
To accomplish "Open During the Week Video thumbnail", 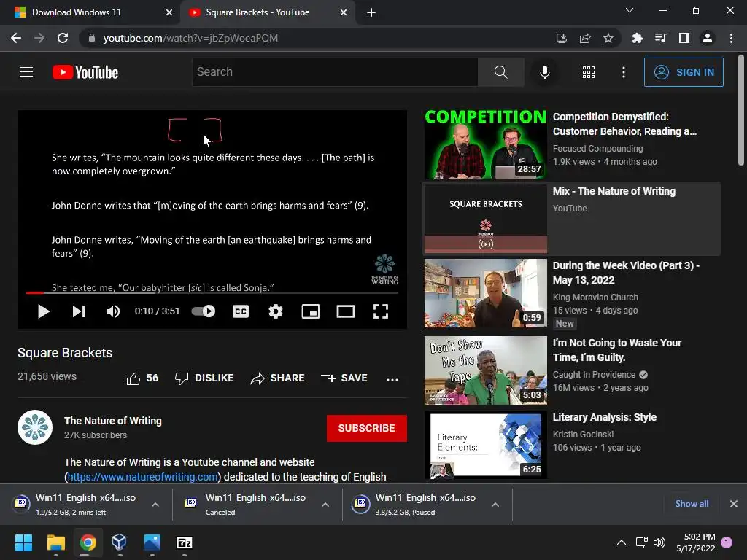I will 485,293.
